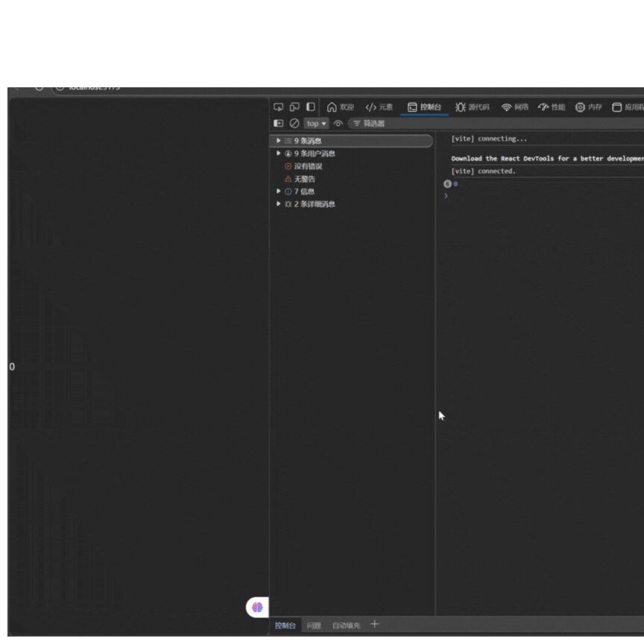
Task: Open the 欢迎 tab
Action: 340,107
